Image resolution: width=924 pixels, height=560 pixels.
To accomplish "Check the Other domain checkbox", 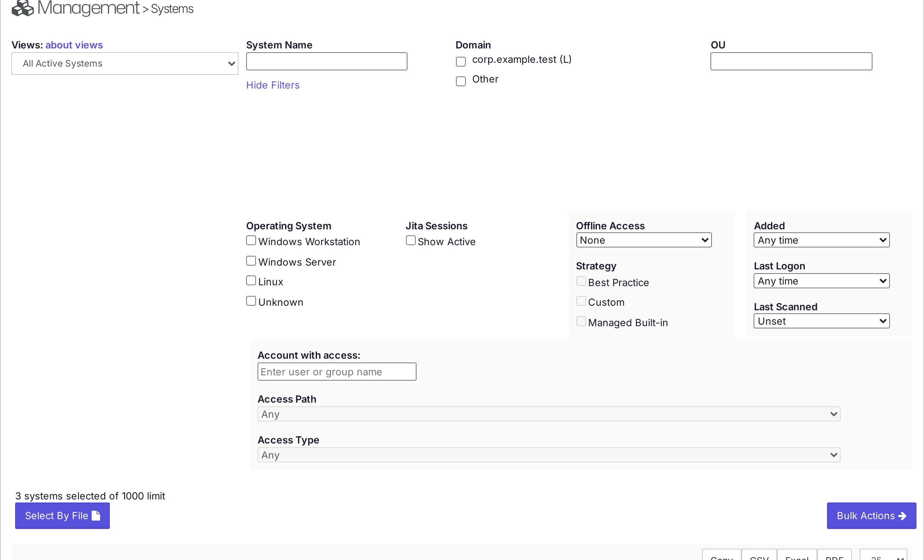I will pos(460,81).
